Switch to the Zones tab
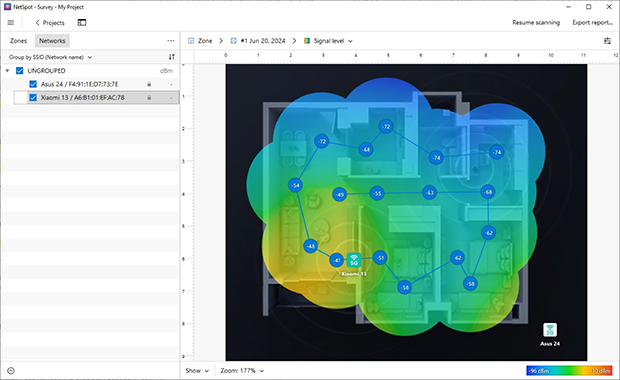The width and height of the screenshot is (620, 380). (19, 41)
